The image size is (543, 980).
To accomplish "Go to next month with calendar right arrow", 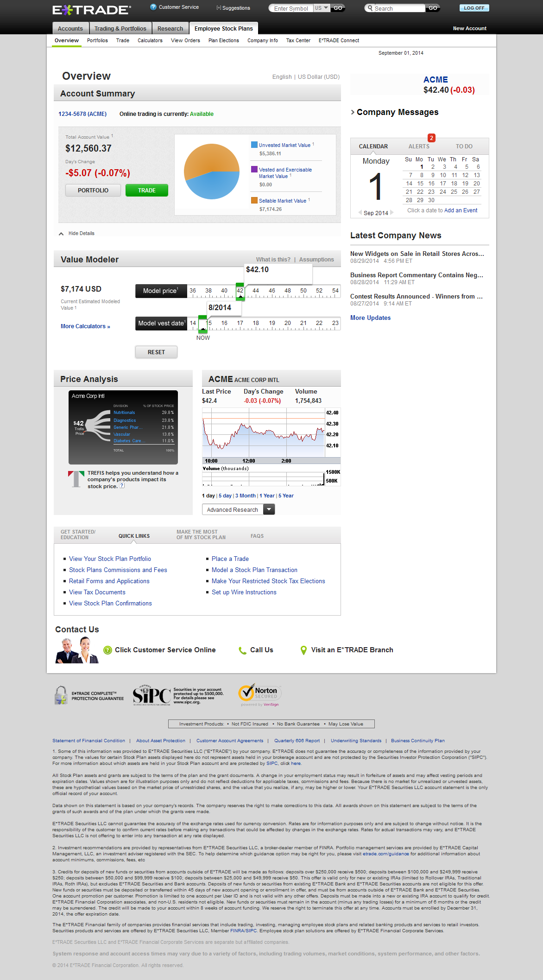I will (392, 213).
